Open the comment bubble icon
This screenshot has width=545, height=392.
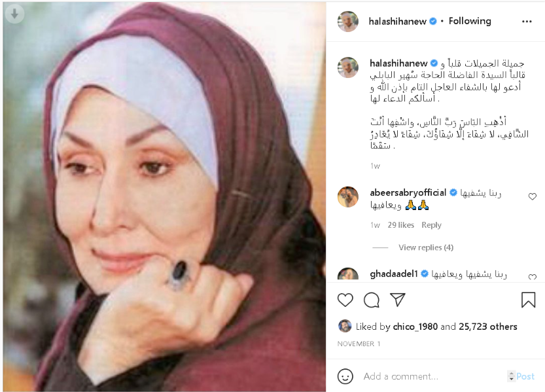tap(372, 300)
